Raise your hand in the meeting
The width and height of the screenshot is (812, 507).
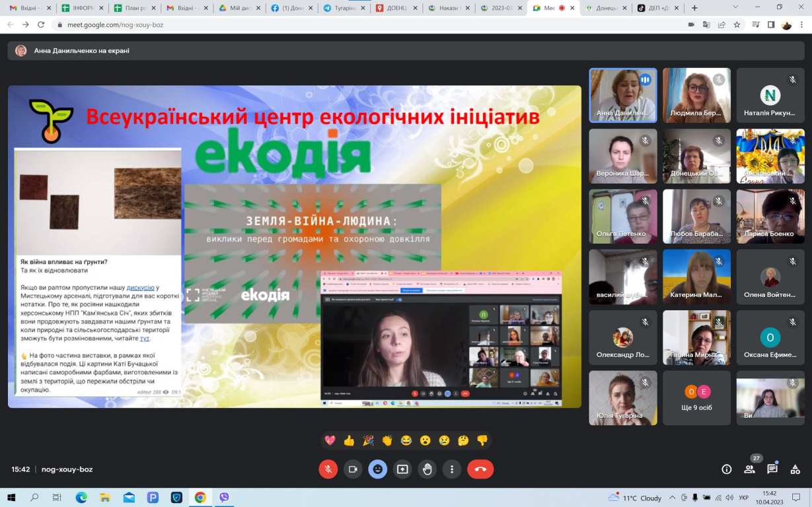tap(427, 469)
